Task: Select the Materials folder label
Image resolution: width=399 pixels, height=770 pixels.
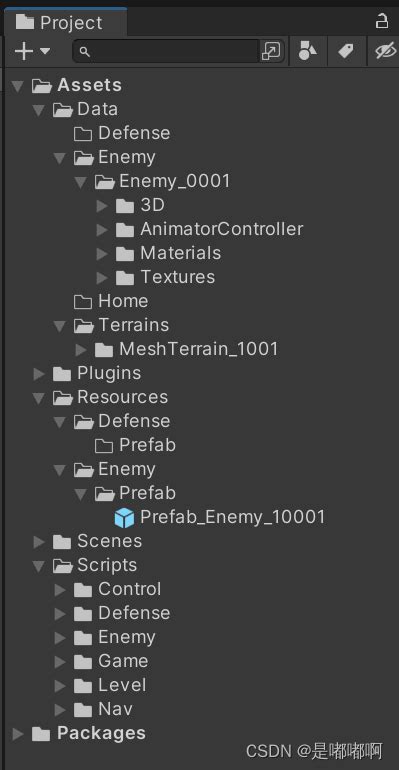Action: 181,253
